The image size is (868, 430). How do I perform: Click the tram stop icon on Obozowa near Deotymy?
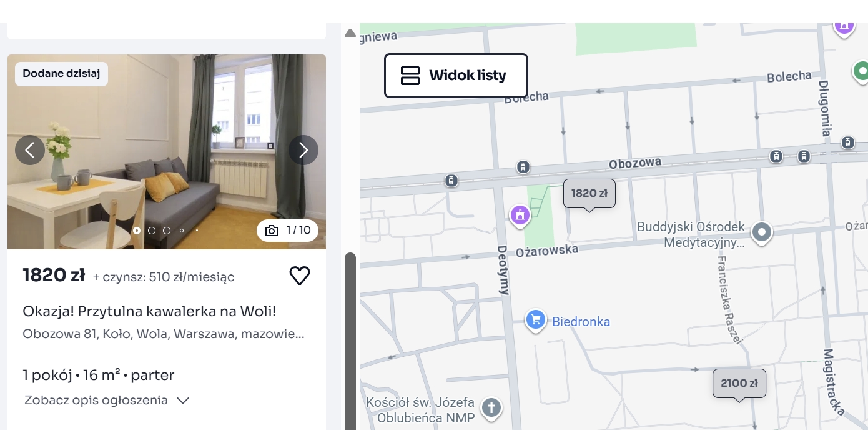pos(523,167)
